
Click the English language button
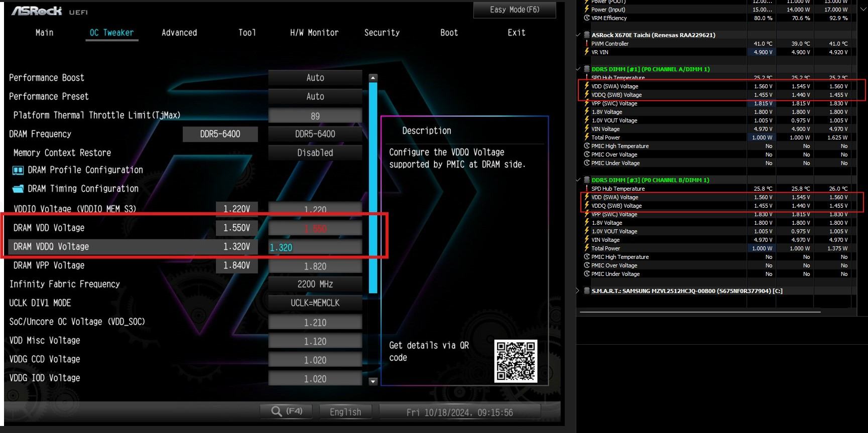tap(345, 412)
